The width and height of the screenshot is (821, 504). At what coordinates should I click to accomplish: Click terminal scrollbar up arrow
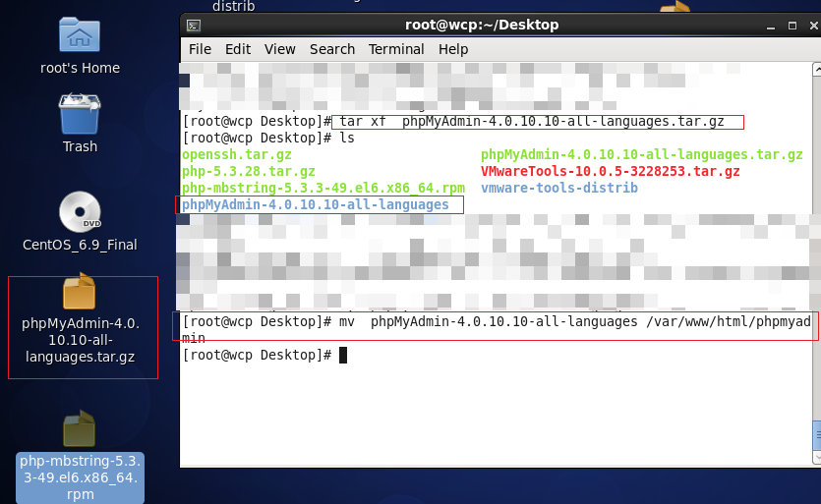click(x=817, y=70)
